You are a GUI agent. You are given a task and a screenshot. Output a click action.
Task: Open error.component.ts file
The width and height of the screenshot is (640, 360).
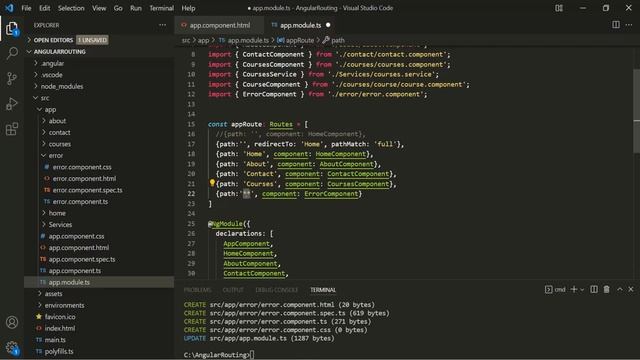coord(80,201)
